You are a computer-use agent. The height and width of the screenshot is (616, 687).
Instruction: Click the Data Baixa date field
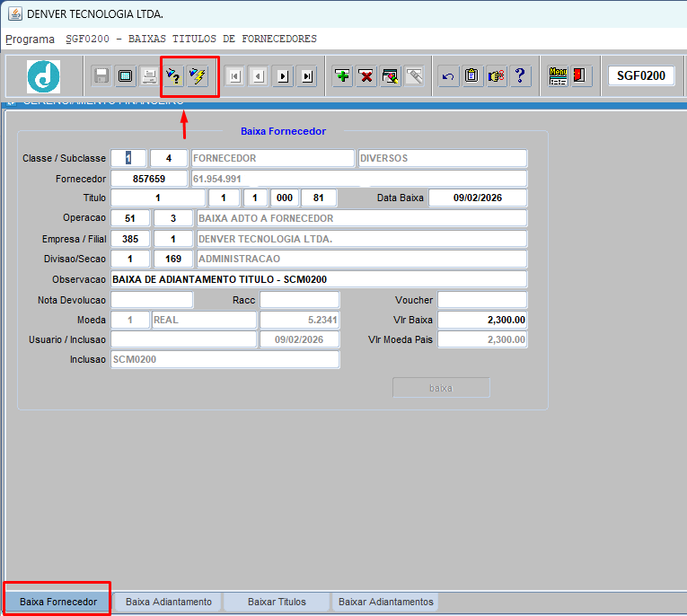477,198
